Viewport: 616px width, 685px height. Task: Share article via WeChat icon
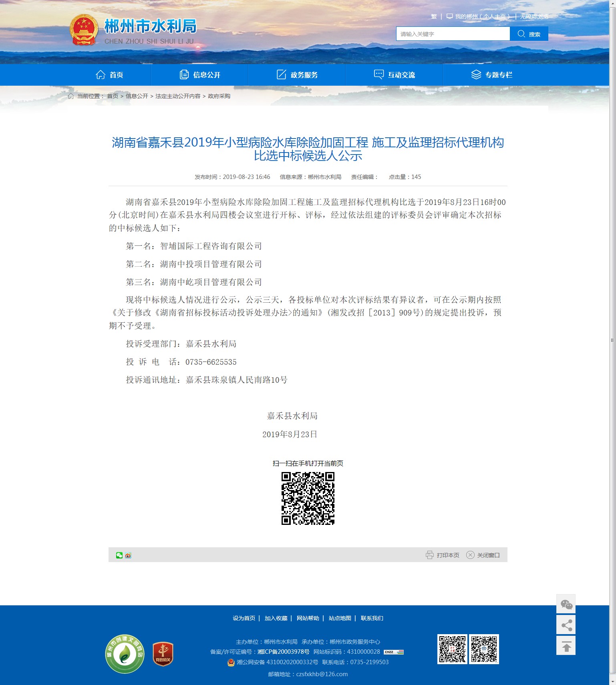(119, 555)
